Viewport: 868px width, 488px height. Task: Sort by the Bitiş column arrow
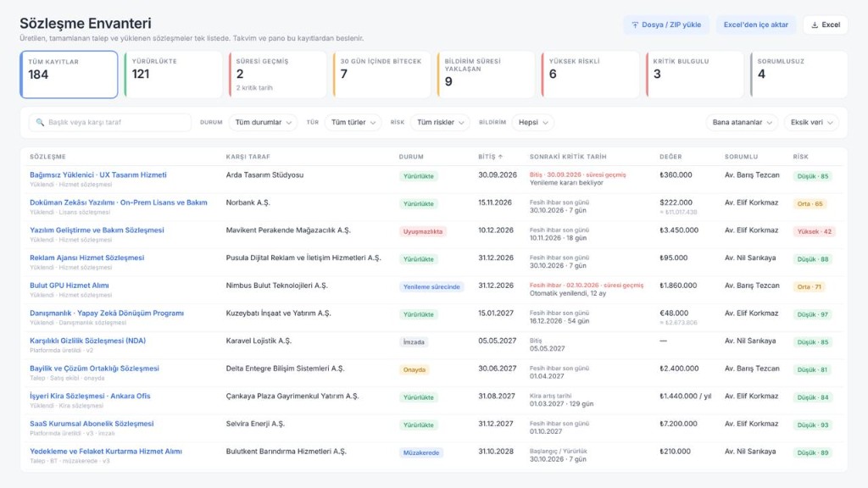500,157
